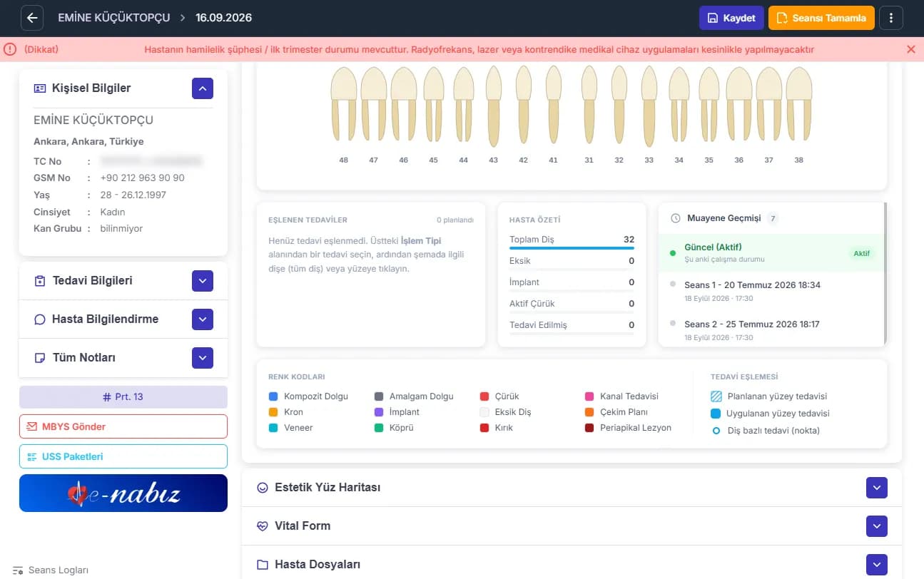Click MBYS Gönder button

[123, 426]
